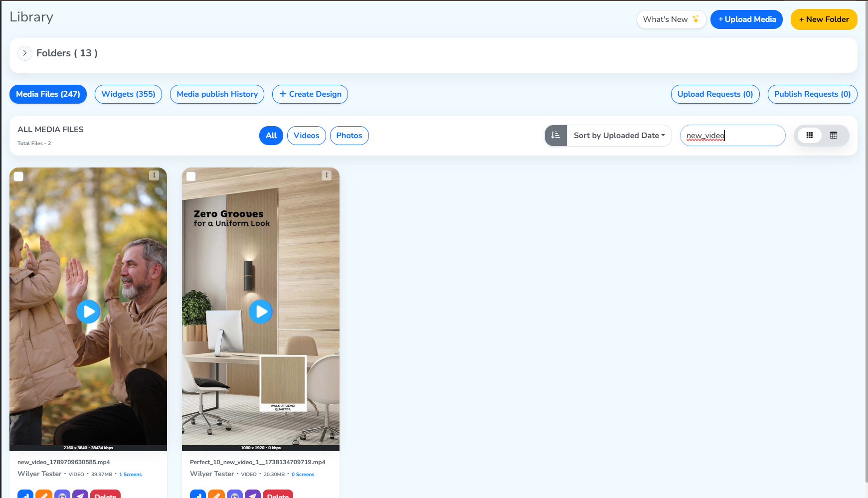Switch to table list view
Viewport: 868px width, 498px height.
tap(834, 136)
